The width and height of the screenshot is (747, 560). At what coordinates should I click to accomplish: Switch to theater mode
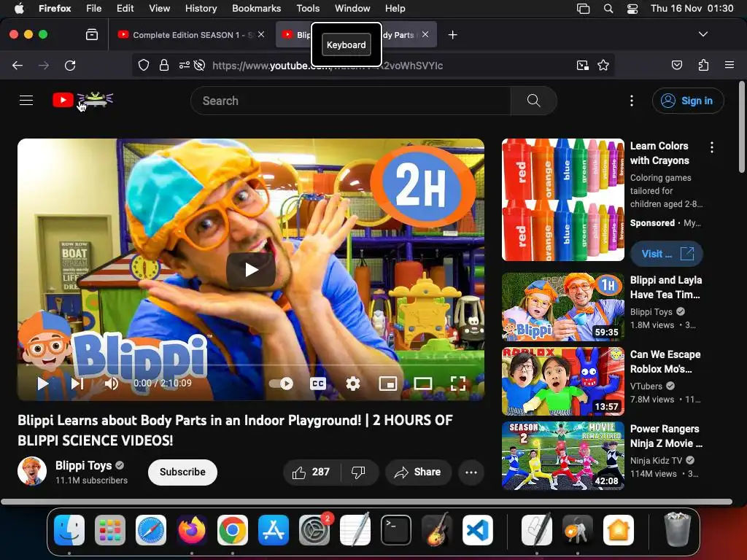[423, 384]
